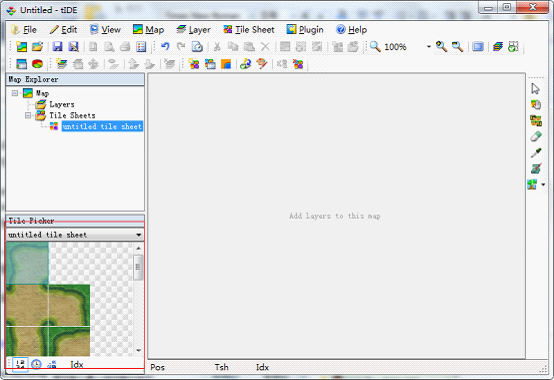Collapse the Map tree node
Screen dimensions: 554x380
click(x=15, y=93)
